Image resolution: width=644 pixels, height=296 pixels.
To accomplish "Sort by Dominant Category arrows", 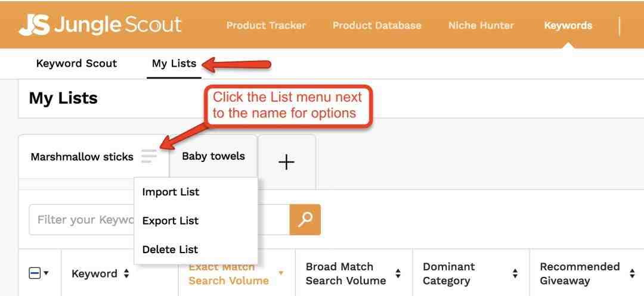I will [515, 273].
